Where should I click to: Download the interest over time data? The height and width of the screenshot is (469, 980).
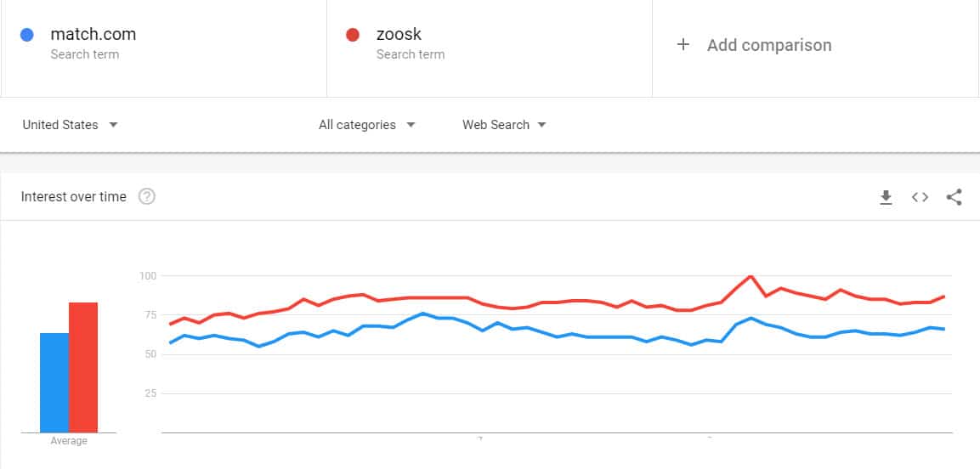[886, 197]
